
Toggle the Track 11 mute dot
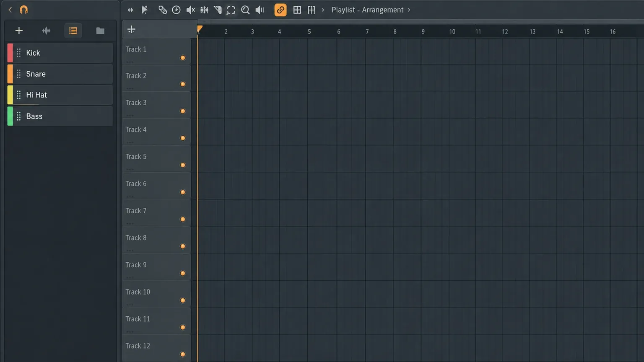pos(183,327)
